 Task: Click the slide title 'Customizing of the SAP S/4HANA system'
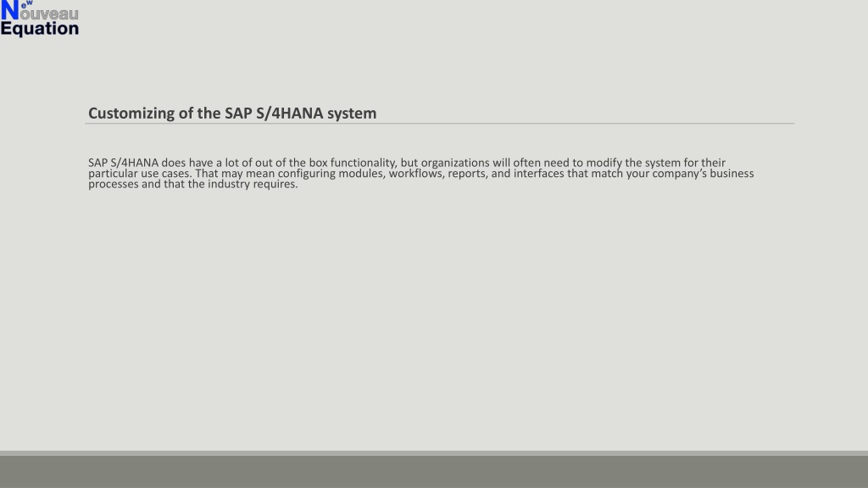(232, 113)
